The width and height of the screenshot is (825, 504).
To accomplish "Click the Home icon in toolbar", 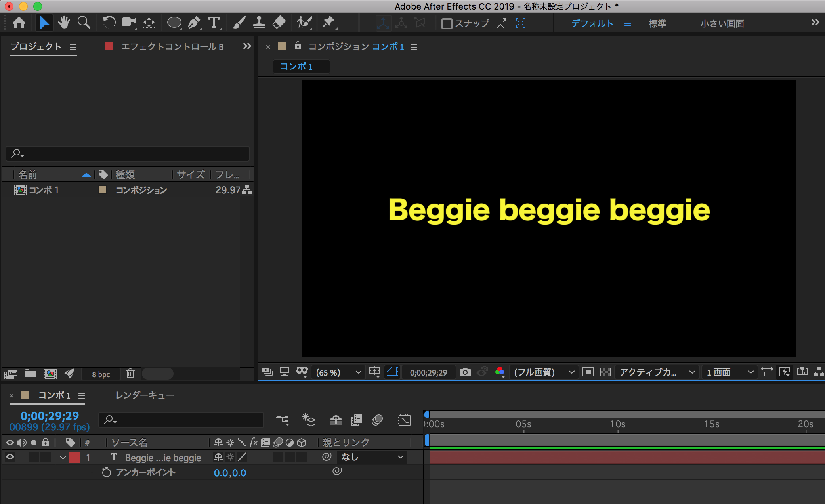I will click(x=19, y=23).
